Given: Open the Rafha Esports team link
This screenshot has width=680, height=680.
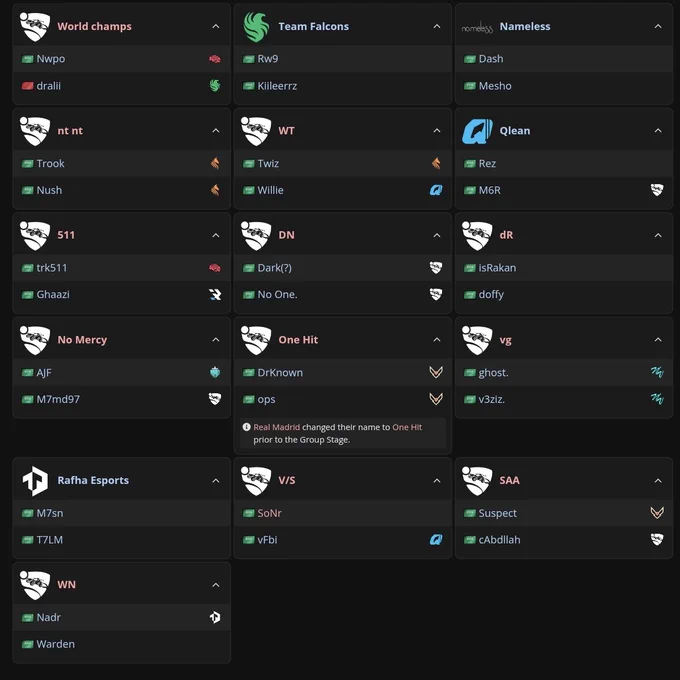Looking at the screenshot, I should coord(93,481).
